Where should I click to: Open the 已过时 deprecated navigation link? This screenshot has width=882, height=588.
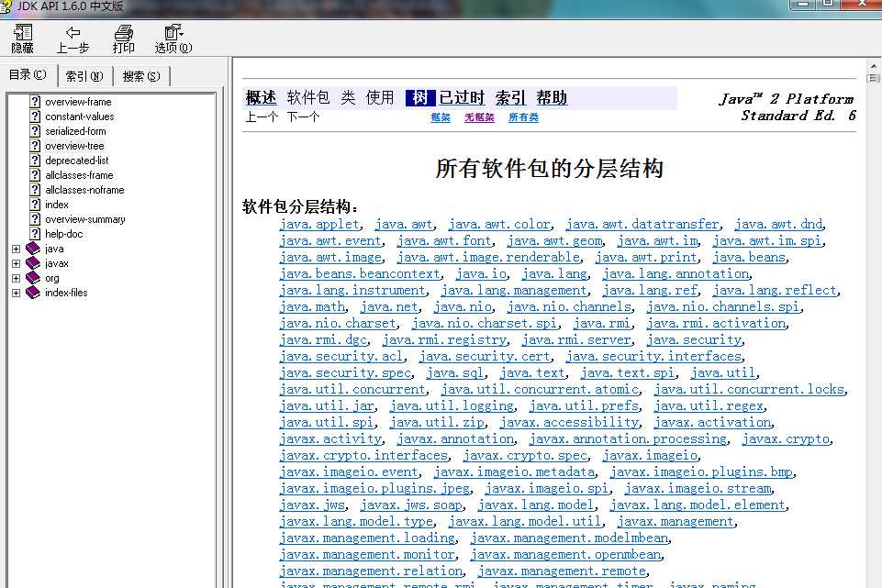click(462, 98)
